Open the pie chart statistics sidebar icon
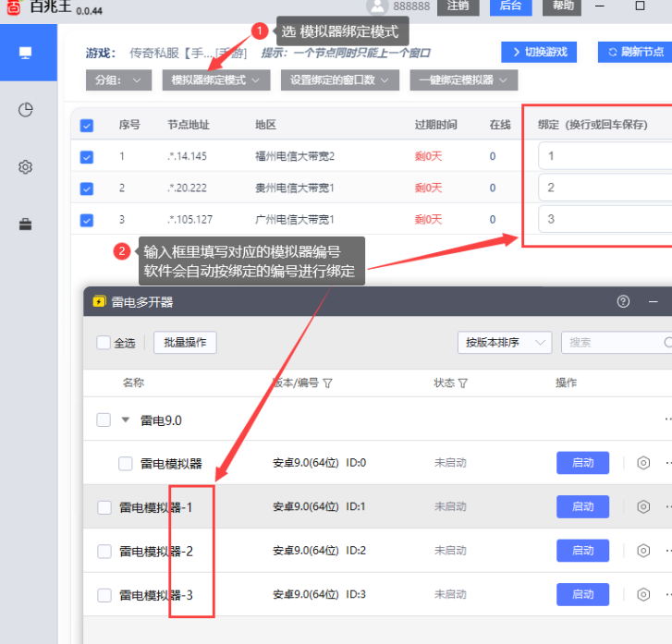672x644 pixels. pyautogui.click(x=26, y=110)
